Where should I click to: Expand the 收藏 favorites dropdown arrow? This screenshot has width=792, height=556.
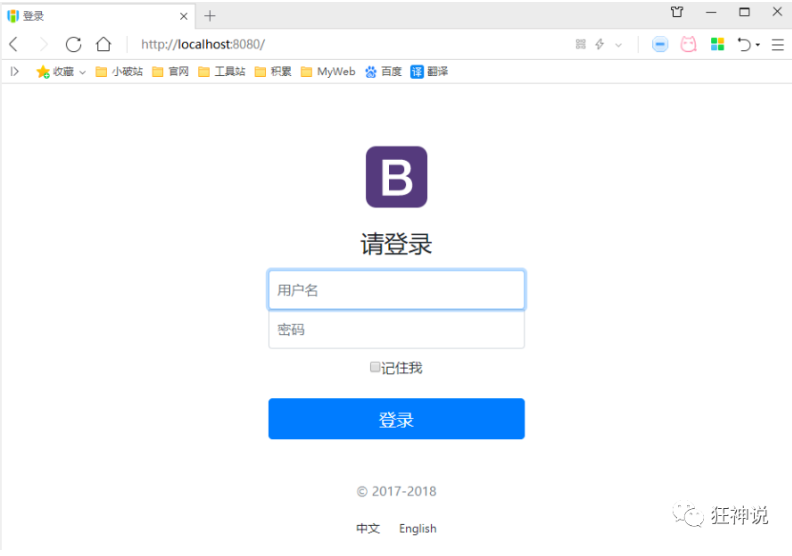tap(82, 72)
